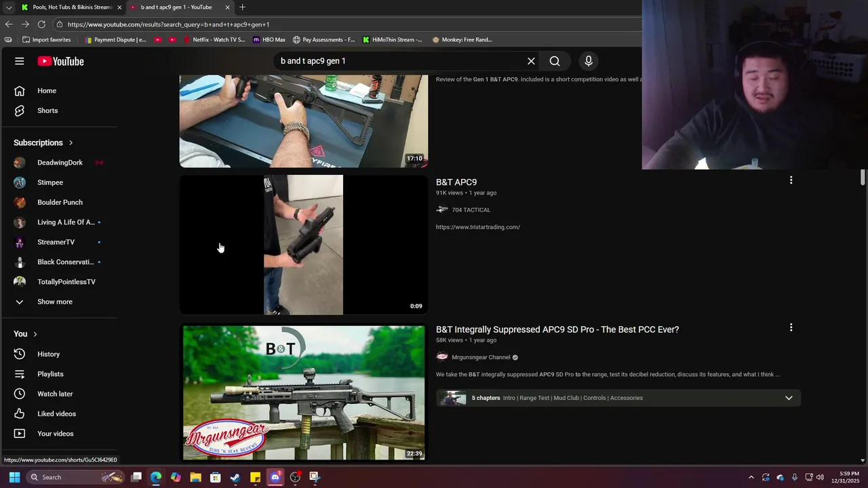Open the Windows Start menu
The width and height of the screenshot is (868, 488).
[14, 477]
